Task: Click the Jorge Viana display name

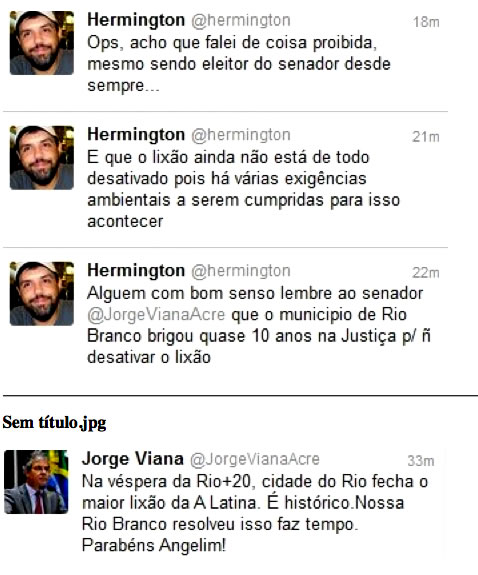Action: tap(133, 459)
